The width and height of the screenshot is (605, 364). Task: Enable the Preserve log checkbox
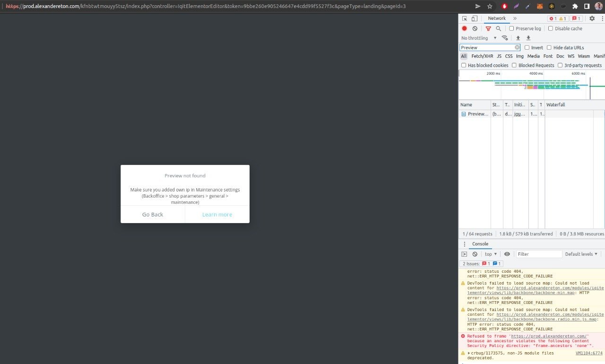pos(511,28)
